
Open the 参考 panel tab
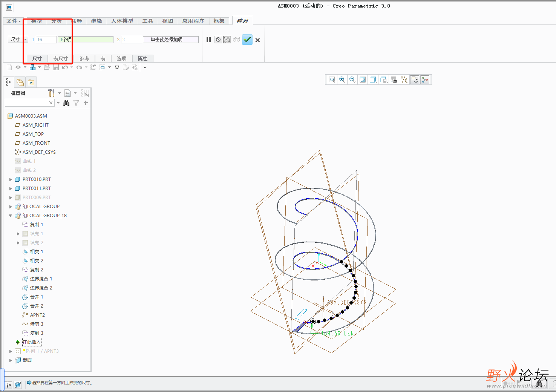(84, 58)
